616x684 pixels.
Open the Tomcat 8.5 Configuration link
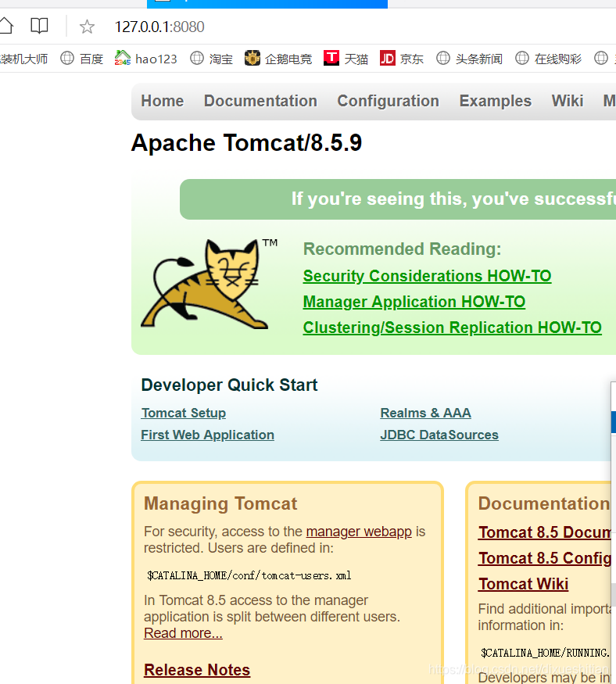[545, 558]
